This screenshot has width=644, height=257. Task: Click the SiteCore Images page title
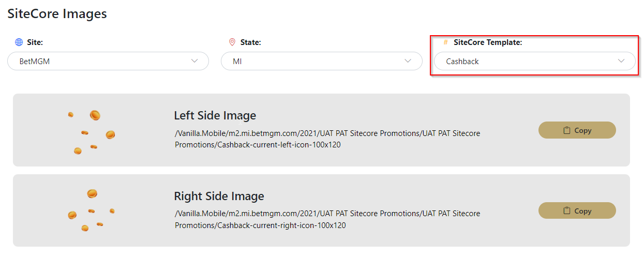tap(57, 14)
